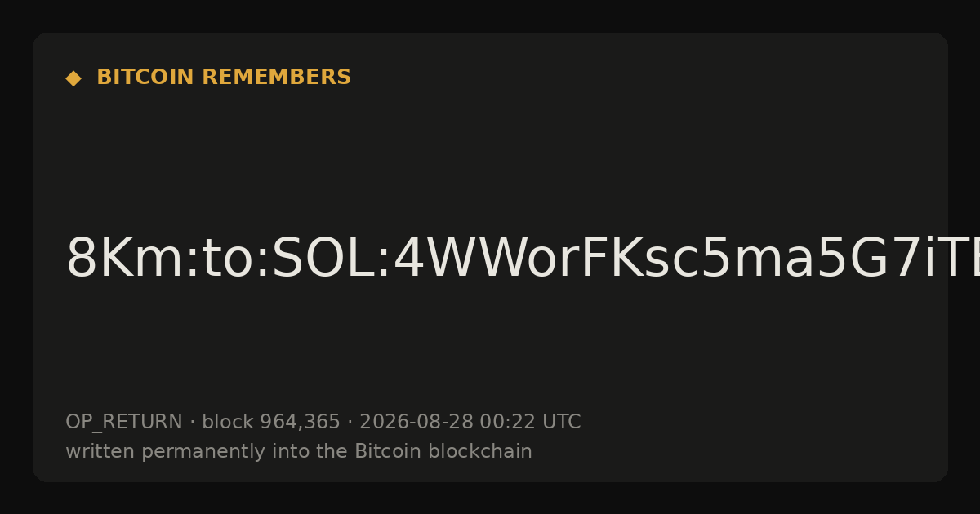Click the 00:22 UTC time

pyautogui.click(x=530, y=422)
